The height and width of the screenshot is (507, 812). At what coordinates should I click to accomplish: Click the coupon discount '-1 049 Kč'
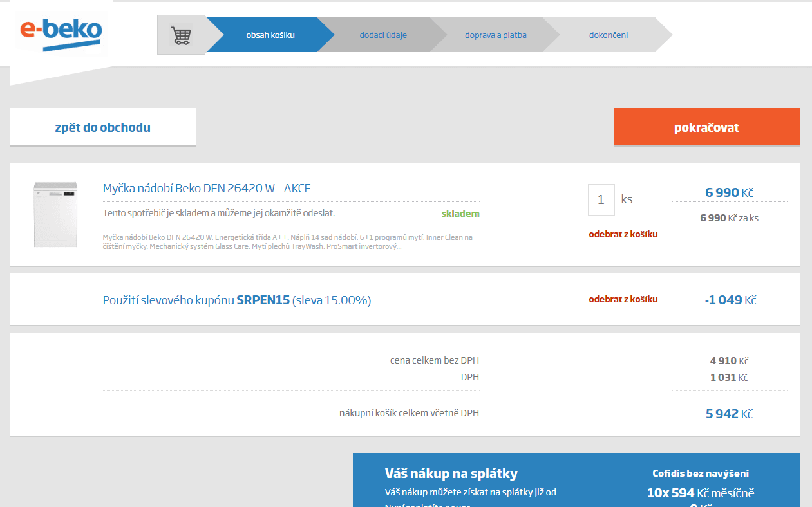tap(730, 300)
